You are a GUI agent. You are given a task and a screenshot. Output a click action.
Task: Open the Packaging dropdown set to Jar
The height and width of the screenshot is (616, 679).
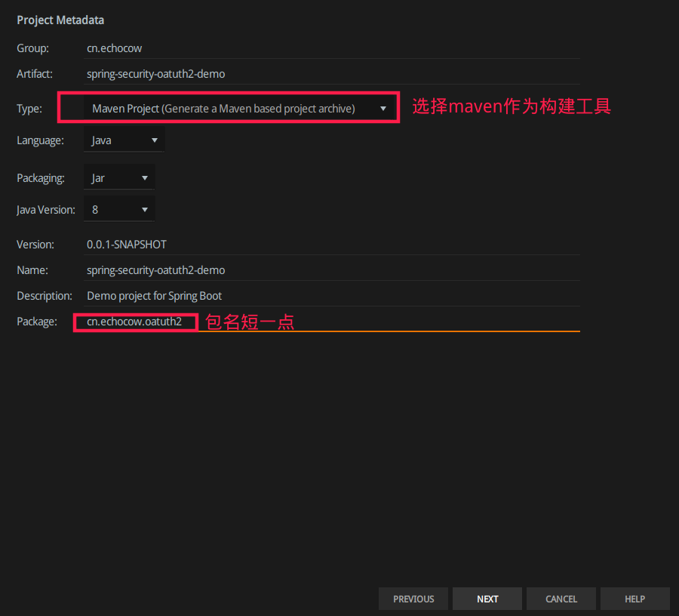click(x=118, y=177)
